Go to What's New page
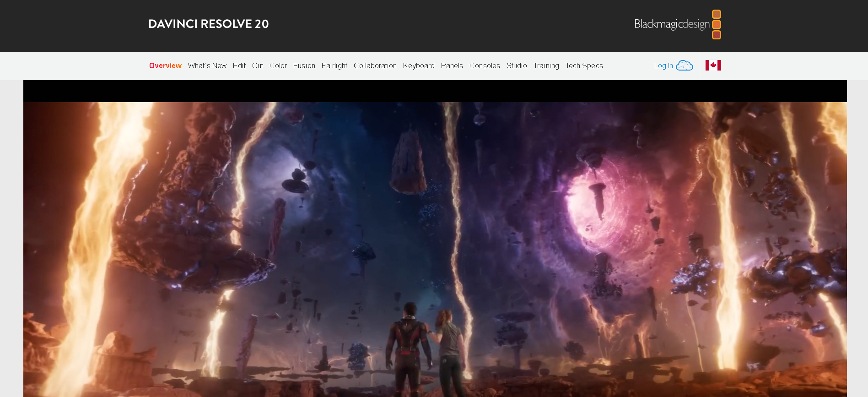 pos(207,66)
